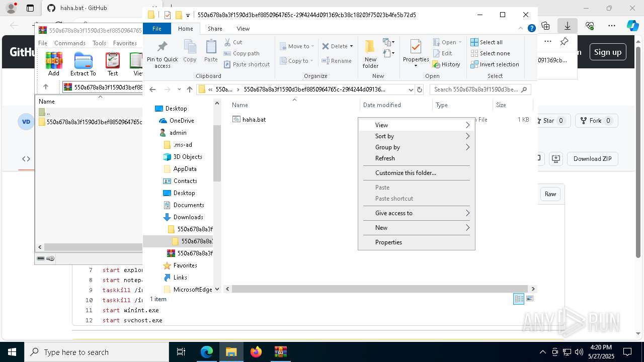Screen dimensions: 644x362
Task: Select Contacts in navigation tree
Action: click(185, 181)
